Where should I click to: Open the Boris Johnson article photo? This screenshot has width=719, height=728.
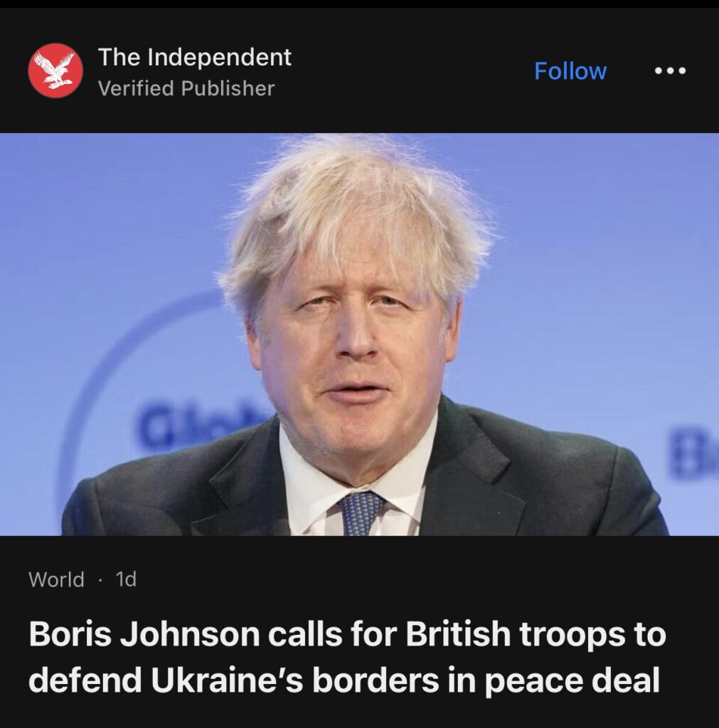coord(360,334)
